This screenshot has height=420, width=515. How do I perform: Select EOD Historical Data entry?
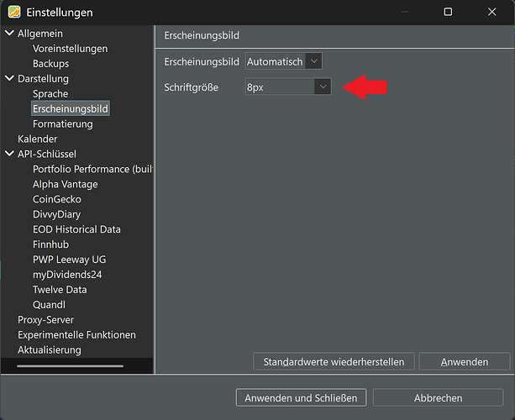click(x=76, y=229)
